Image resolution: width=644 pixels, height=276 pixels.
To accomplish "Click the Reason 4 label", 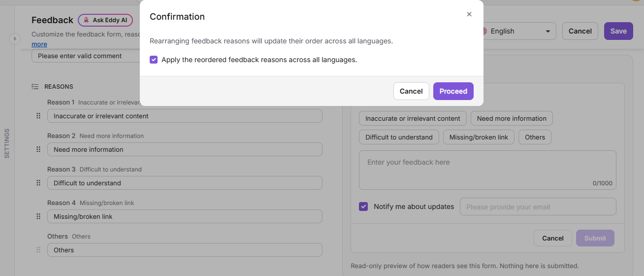I will (x=62, y=203).
